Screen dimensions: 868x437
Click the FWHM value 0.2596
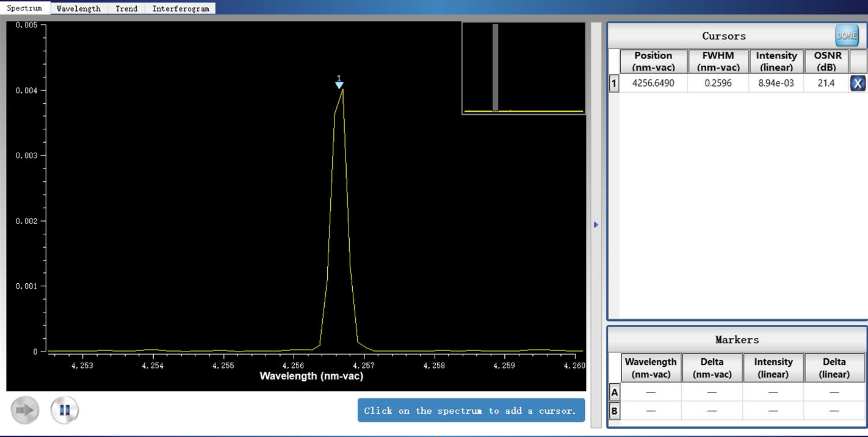718,83
